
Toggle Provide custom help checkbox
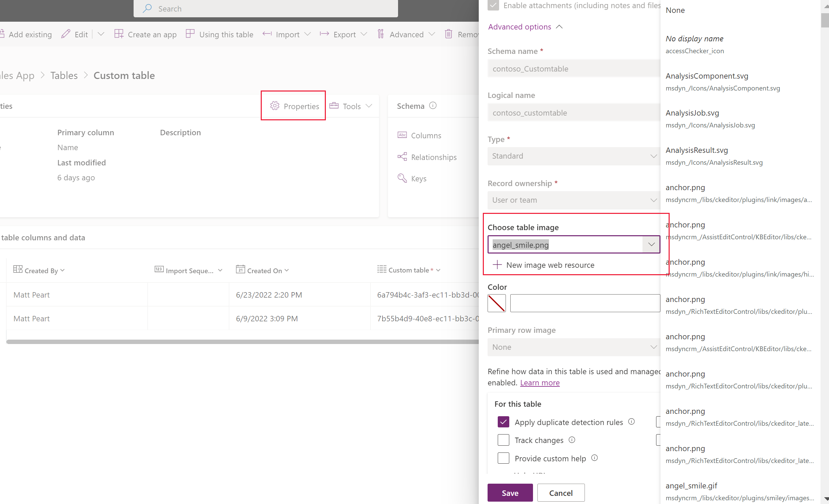(x=503, y=458)
